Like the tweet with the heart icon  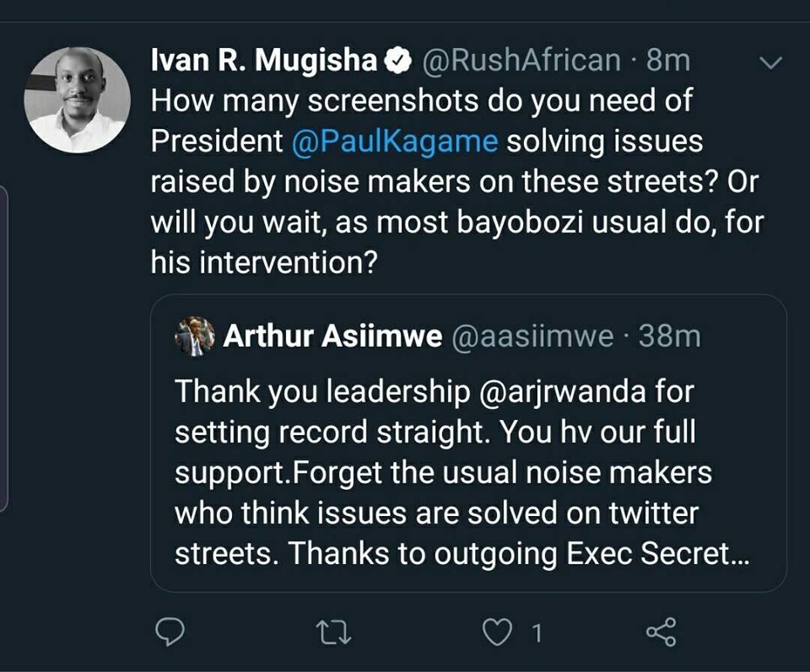click(x=497, y=632)
